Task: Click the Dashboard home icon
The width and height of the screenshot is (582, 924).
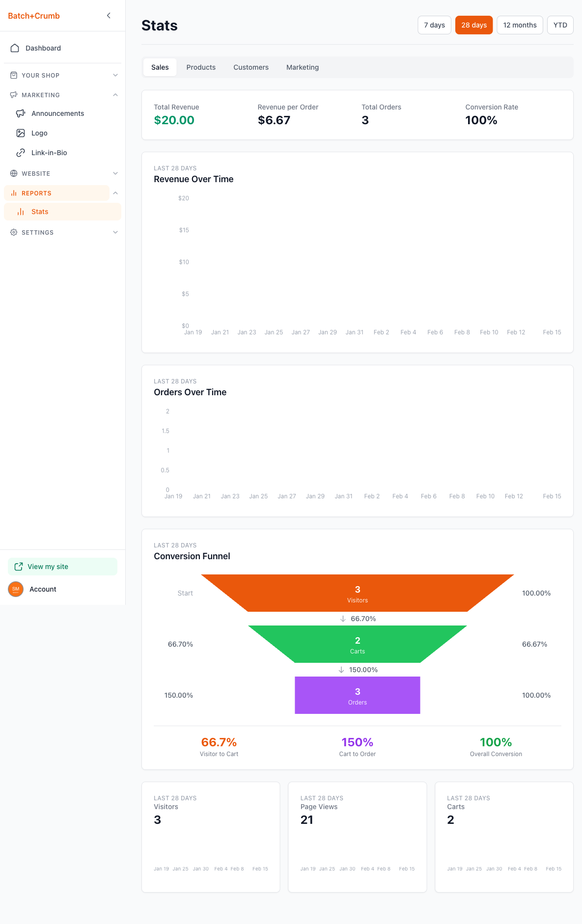Action: point(15,48)
